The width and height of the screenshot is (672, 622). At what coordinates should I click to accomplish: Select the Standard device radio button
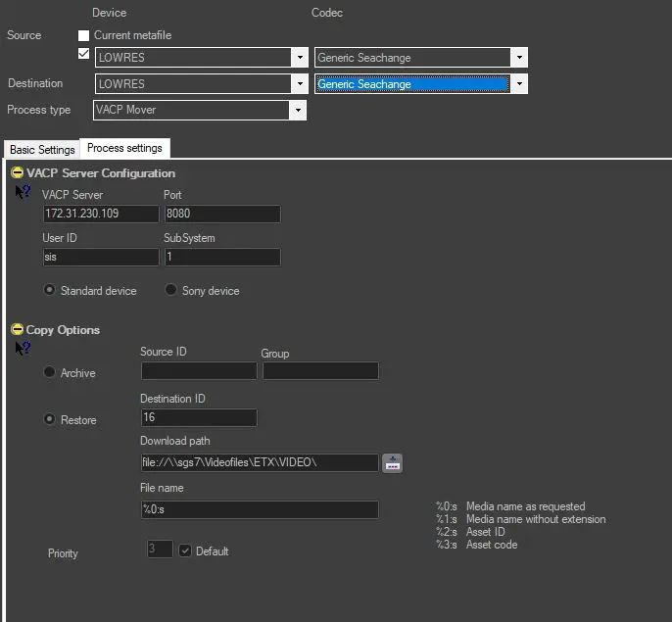50,291
